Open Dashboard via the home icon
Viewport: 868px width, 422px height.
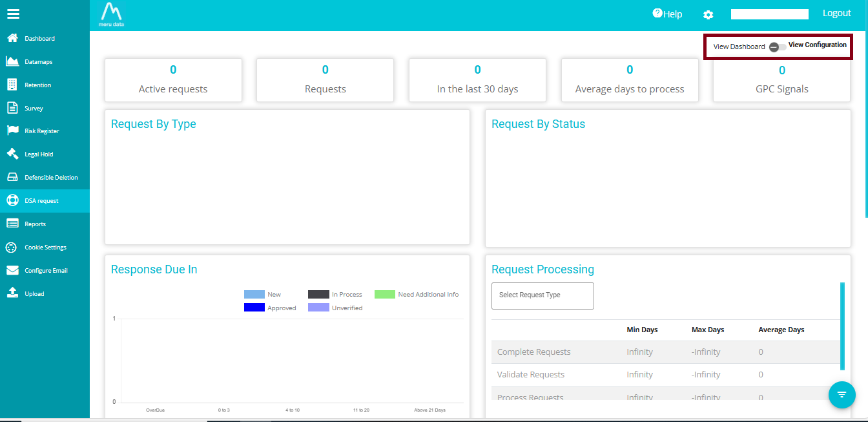(12, 38)
